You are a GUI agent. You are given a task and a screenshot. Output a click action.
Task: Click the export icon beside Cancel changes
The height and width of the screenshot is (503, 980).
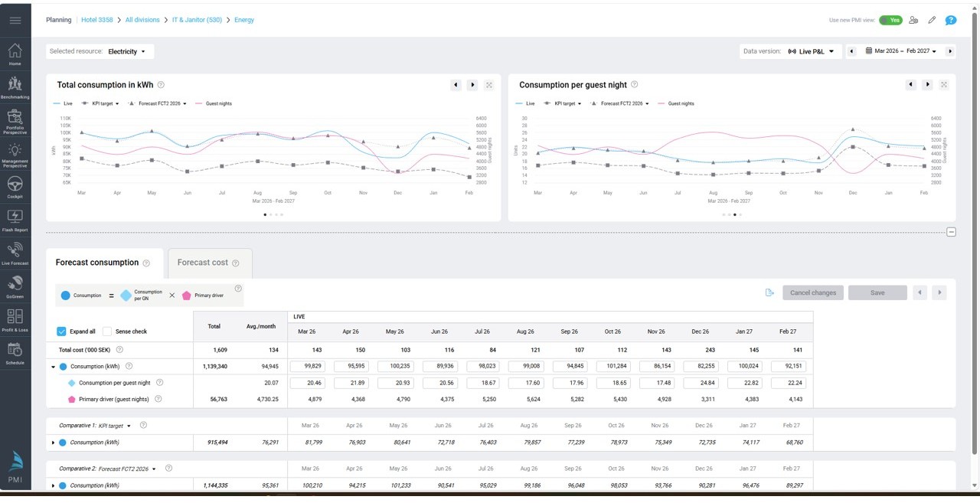pos(769,292)
